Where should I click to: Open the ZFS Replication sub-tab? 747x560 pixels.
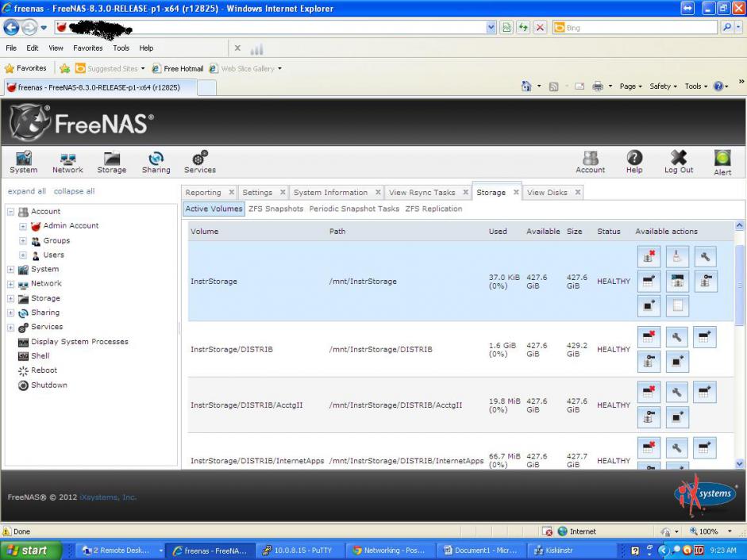433,209
